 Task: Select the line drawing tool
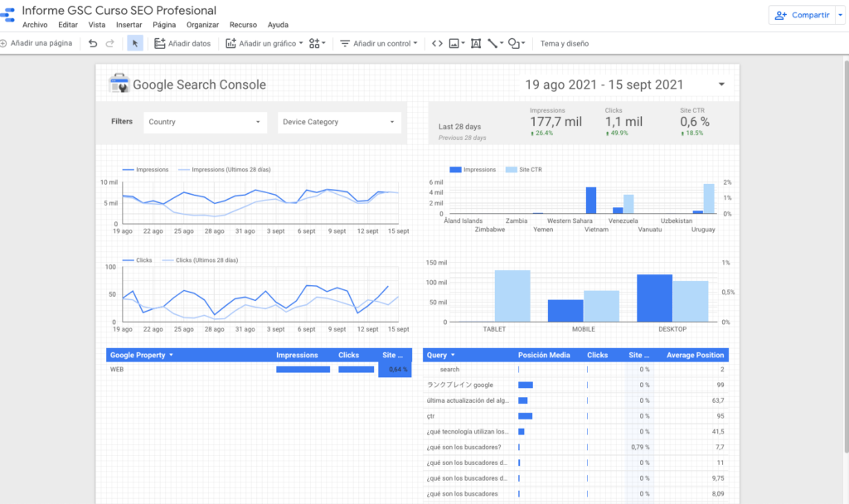coord(495,43)
